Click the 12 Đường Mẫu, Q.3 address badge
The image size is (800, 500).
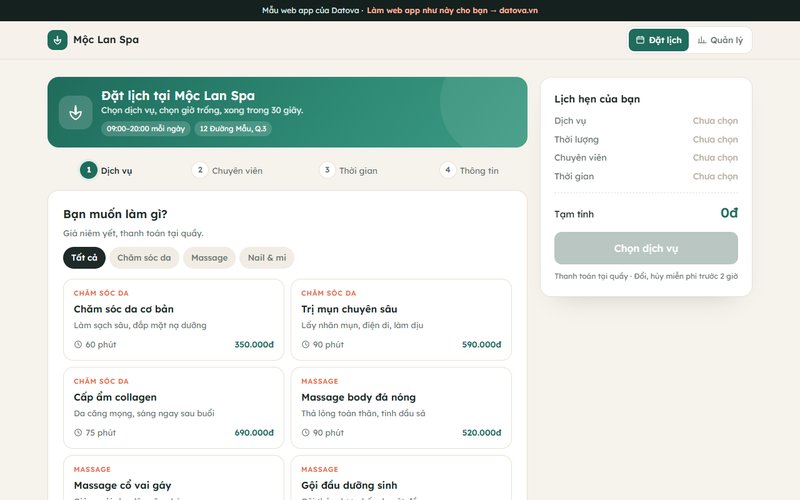233,129
